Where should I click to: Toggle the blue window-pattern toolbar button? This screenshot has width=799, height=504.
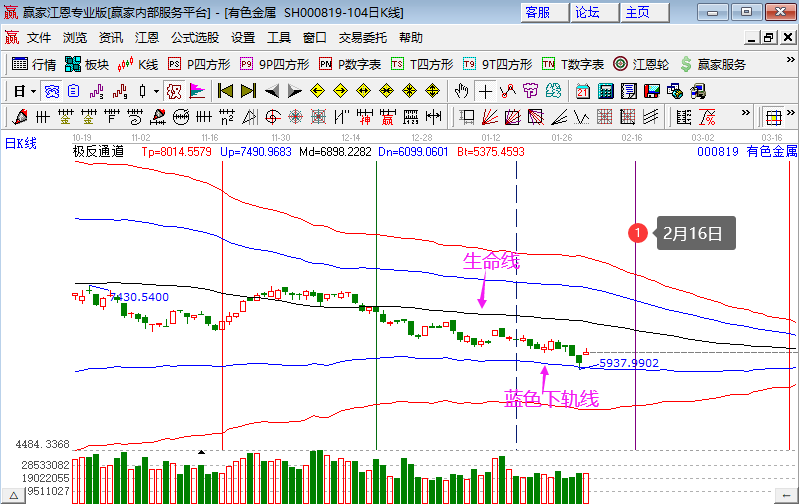(x=52, y=92)
